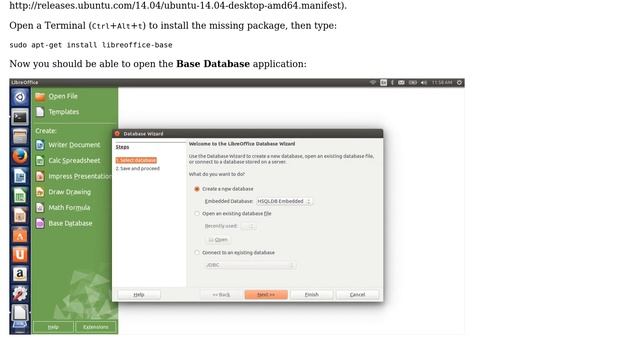This screenshot has height=360, width=640.
Task: Click the Ctrl+Alt+t shortcut text
Action: tap(118, 26)
